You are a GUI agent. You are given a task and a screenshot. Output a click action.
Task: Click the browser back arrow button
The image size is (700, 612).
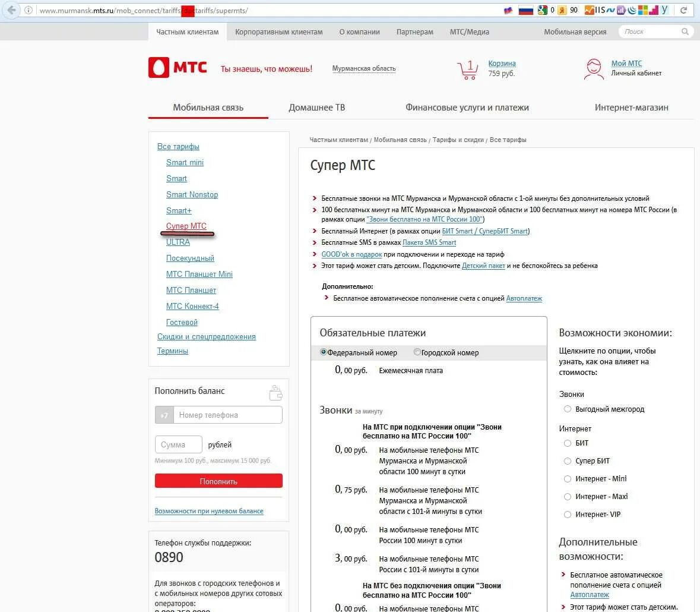coord(11,10)
